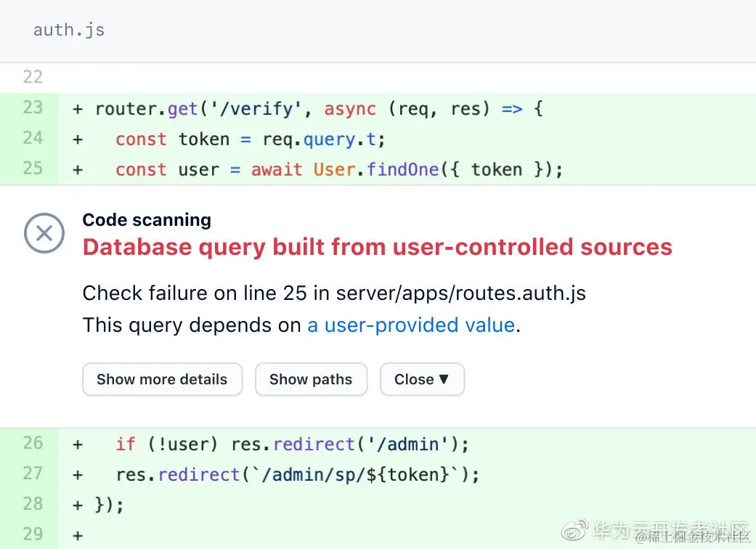
Task: Click line number 22 above the diff
Action: click(x=34, y=77)
